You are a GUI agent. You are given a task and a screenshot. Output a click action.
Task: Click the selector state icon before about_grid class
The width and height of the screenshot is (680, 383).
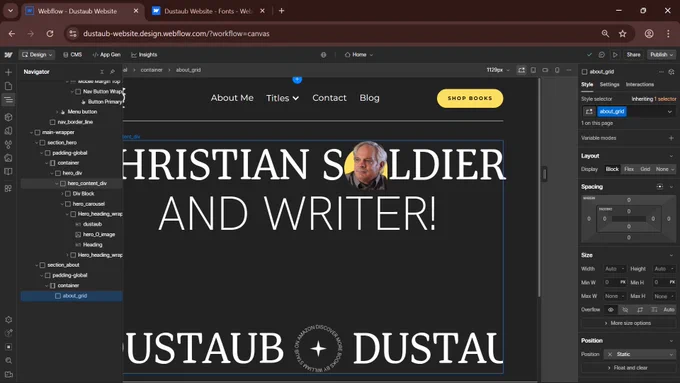(x=589, y=111)
